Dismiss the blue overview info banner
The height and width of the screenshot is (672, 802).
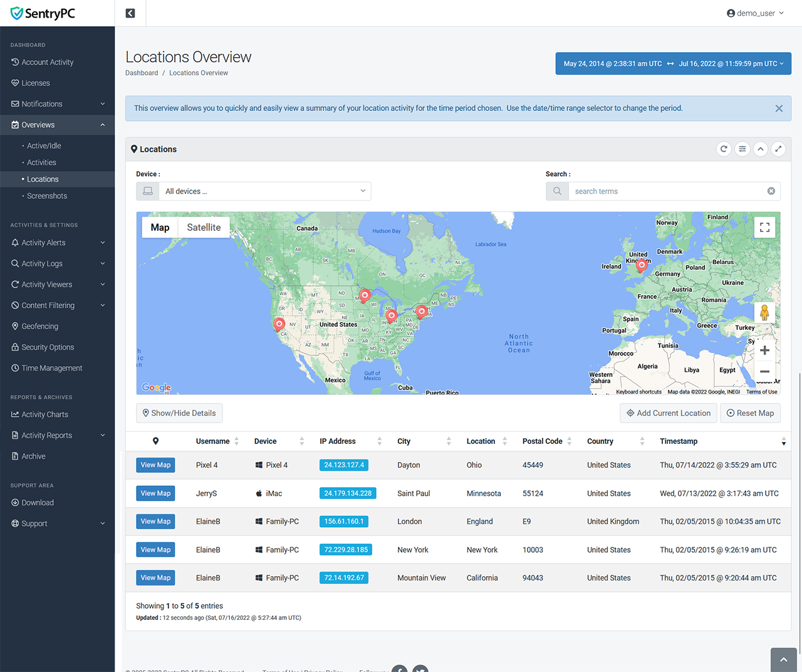(779, 108)
